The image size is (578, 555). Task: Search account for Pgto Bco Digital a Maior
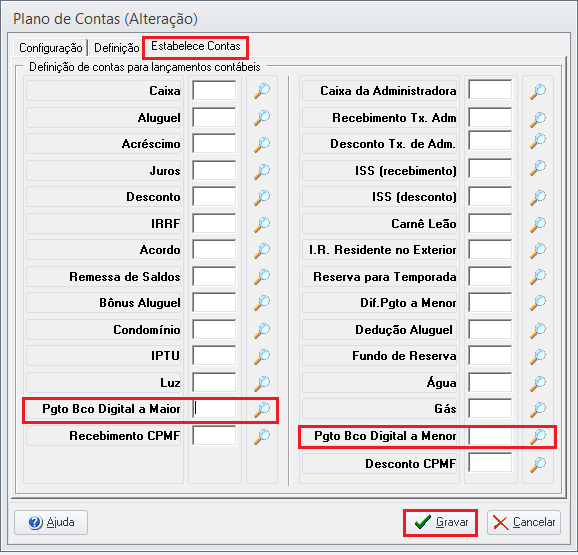tap(262, 409)
